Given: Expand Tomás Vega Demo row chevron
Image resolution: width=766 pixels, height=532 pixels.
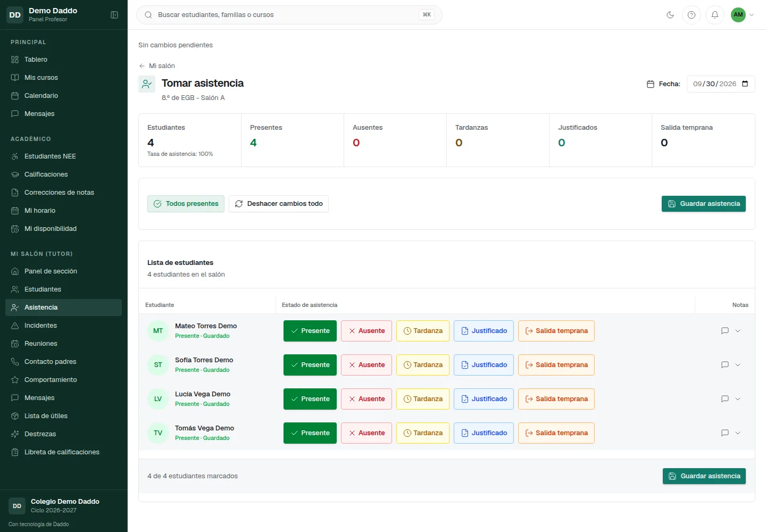Looking at the screenshot, I should [738, 433].
